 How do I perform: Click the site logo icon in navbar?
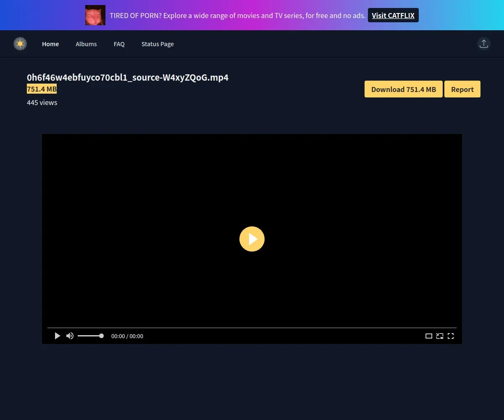[x=20, y=44]
